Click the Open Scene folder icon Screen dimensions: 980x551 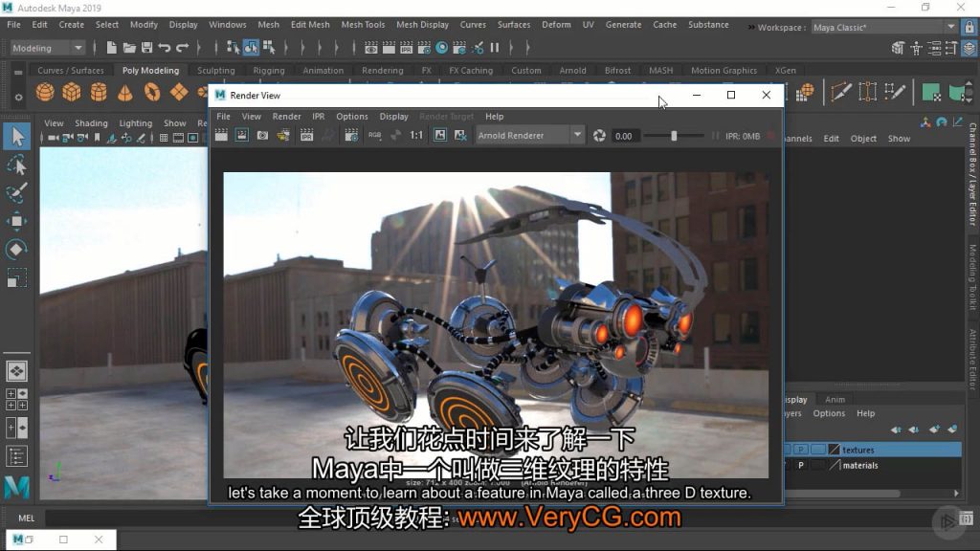129,48
